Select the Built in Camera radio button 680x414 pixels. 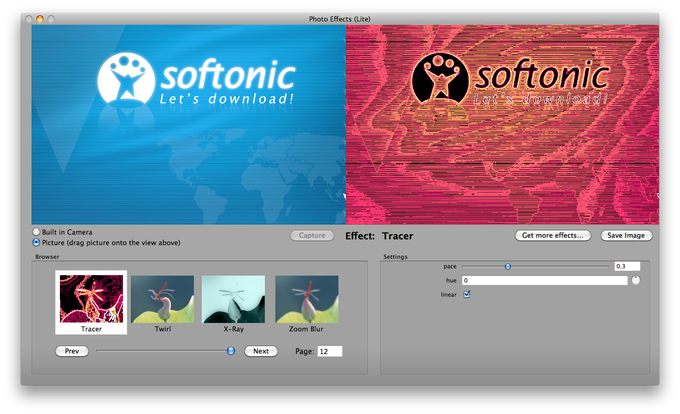(x=36, y=232)
